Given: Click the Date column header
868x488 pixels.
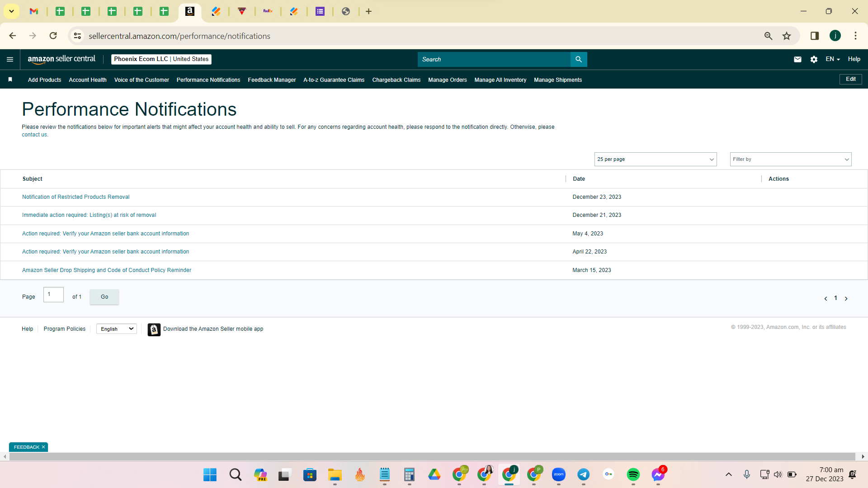Looking at the screenshot, I should click(x=579, y=179).
